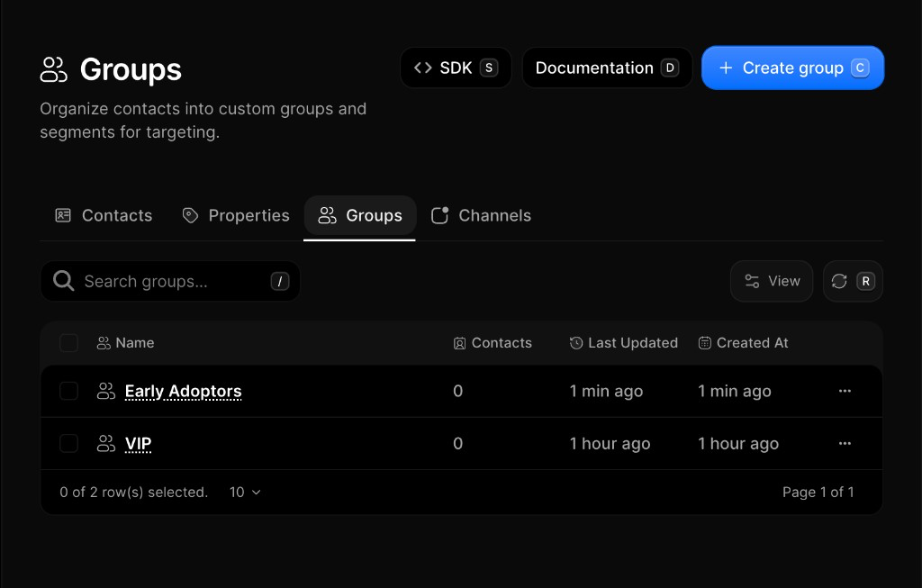Click VIP '1 hour ago' Created At
Image resolution: width=922 pixels, height=588 pixels.
(738, 443)
